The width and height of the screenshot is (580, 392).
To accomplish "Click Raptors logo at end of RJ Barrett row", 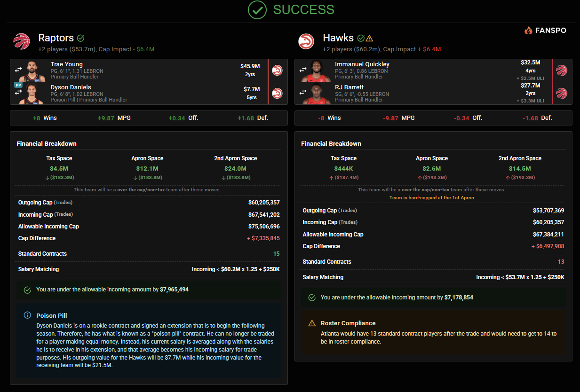I will [562, 93].
